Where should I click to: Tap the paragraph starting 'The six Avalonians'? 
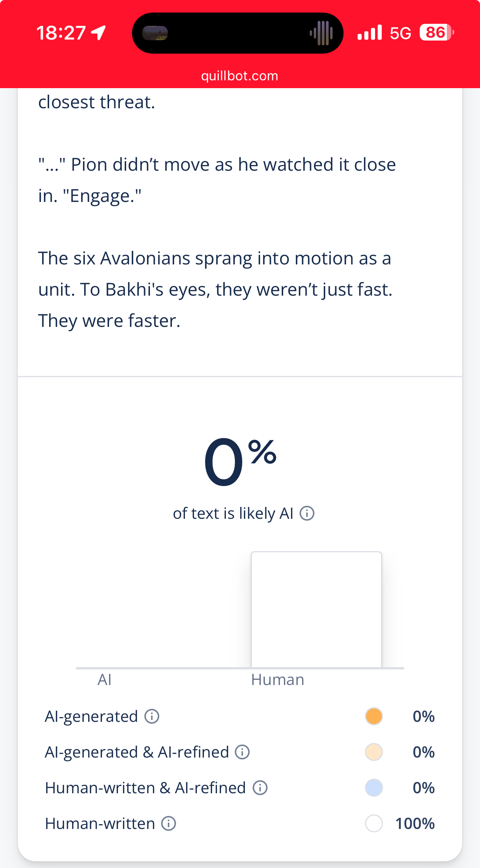(215, 289)
